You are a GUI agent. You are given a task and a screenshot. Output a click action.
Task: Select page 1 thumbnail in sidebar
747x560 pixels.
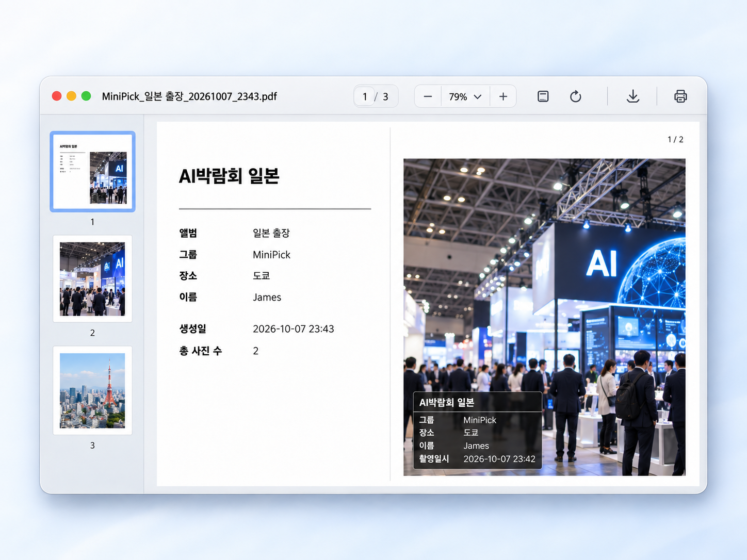[92, 172]
